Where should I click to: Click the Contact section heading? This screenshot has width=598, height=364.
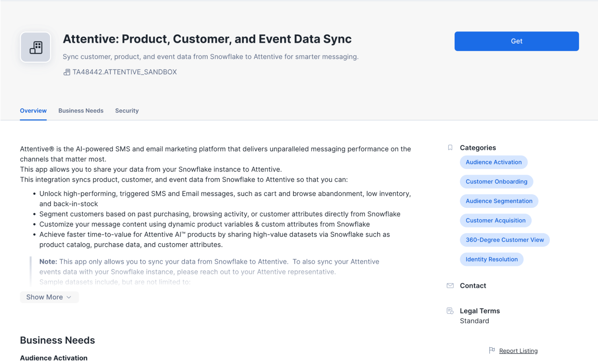coord(473,286)
